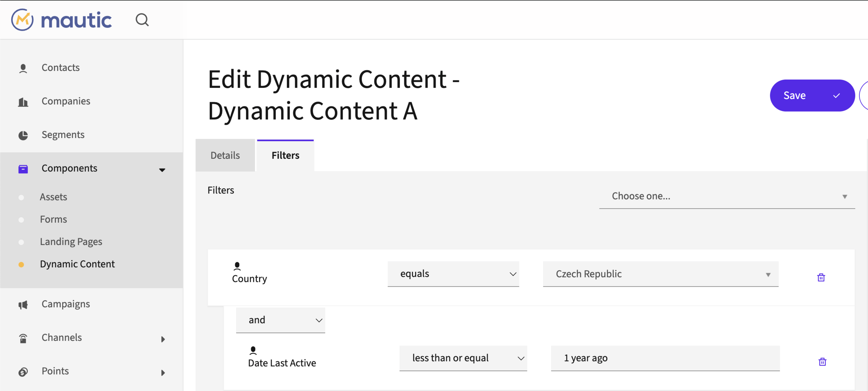Expand the Channels submenu arrow
Screen dimensions: 868x391
pos(163,339)
